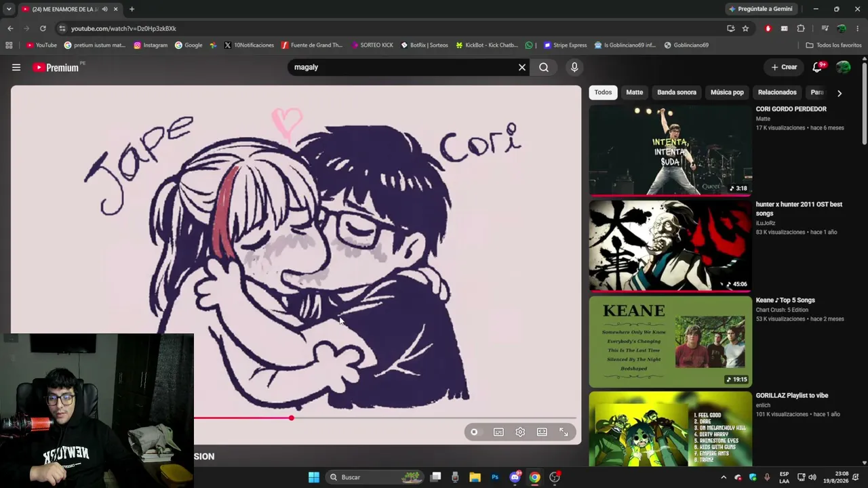Open YouTube notifications bell
This screenshot has height=488, width=868.
[x=818, y=67]
